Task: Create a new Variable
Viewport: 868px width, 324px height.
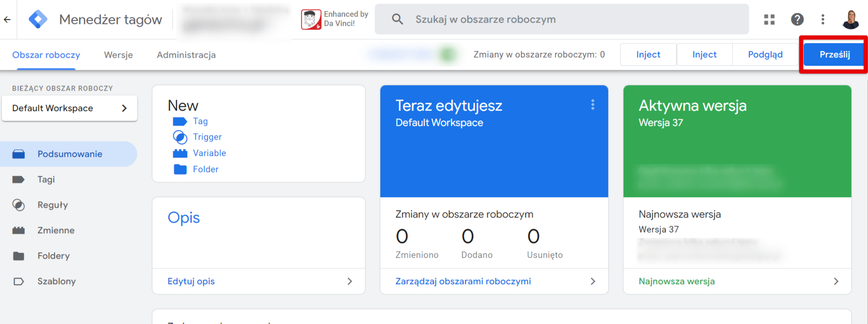Action: (x=209, y=153)
